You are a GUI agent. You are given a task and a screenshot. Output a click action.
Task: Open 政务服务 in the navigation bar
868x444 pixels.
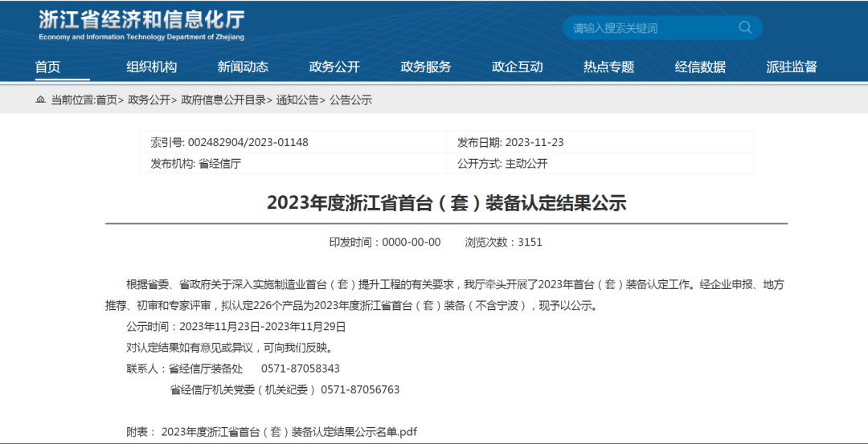tap(426, 67)
